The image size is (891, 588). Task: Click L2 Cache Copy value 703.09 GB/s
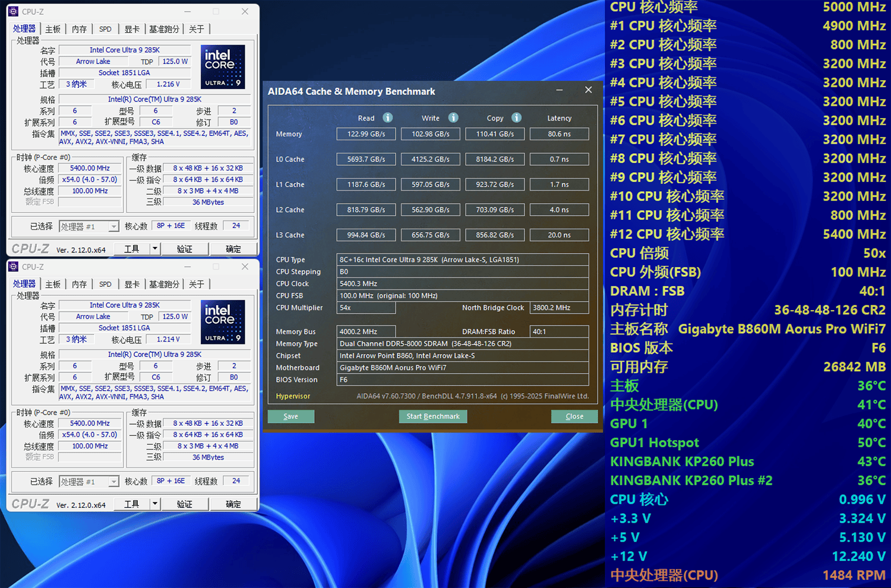click(x=495, y=210)
